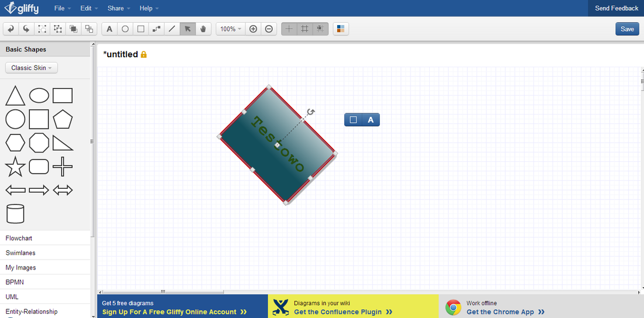Toggle grid visibility button

coord(305,29)
